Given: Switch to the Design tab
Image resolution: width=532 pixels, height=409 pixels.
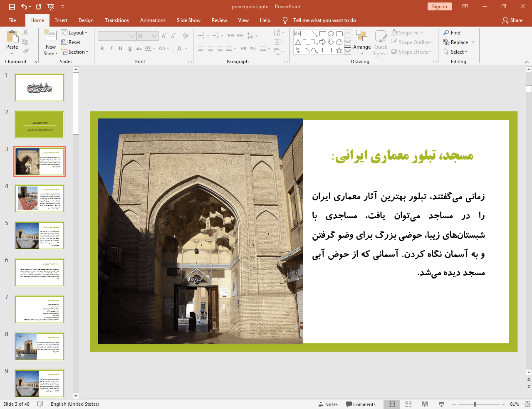Looking at the screenshot, I should [86, 20].
